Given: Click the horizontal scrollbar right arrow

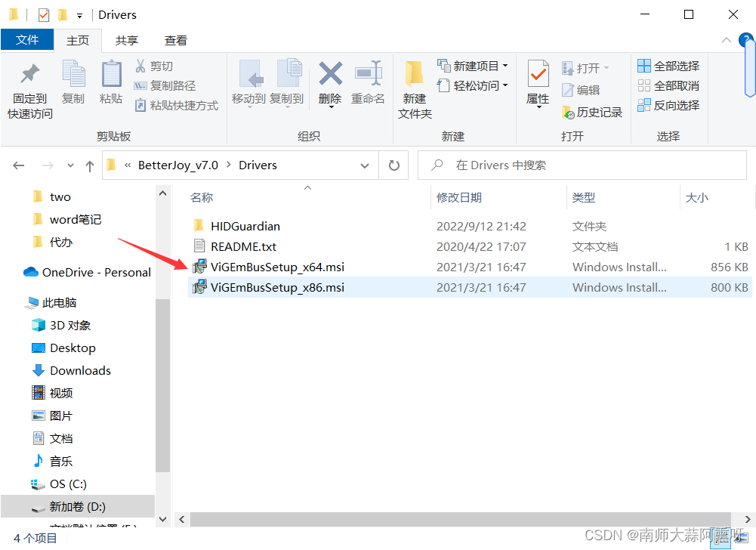Looking at the screenshot, I should (x=747, y=520).
